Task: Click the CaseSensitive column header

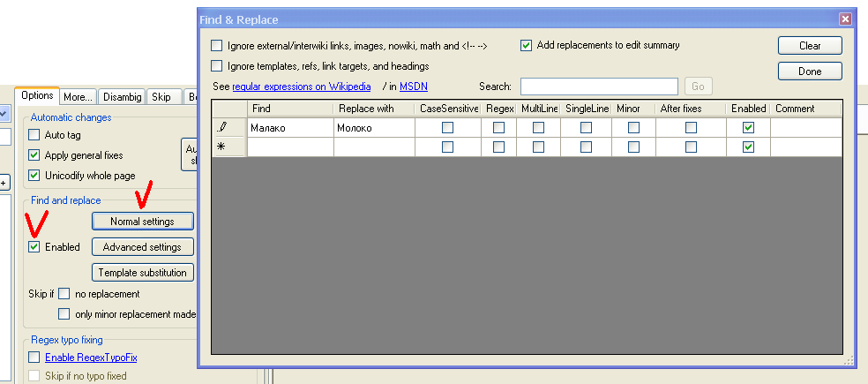Action: [448, 109]
